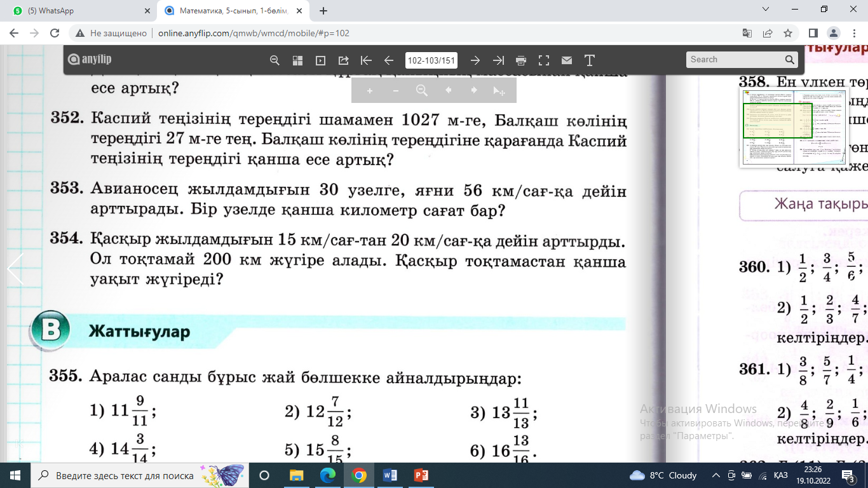Click the page number field 102-103/151
This screenshot has height=488, width=868.
tap(431, 60)
